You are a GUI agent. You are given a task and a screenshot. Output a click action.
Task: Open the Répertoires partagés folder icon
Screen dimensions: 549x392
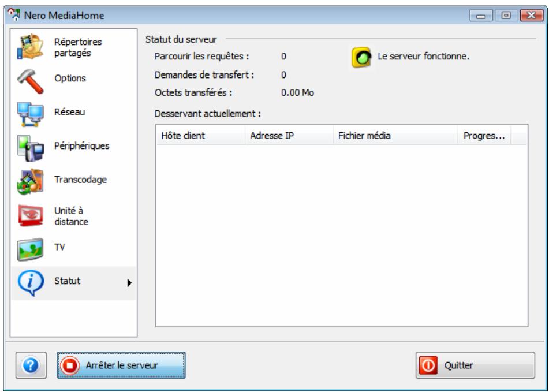(x=31, y=47)
